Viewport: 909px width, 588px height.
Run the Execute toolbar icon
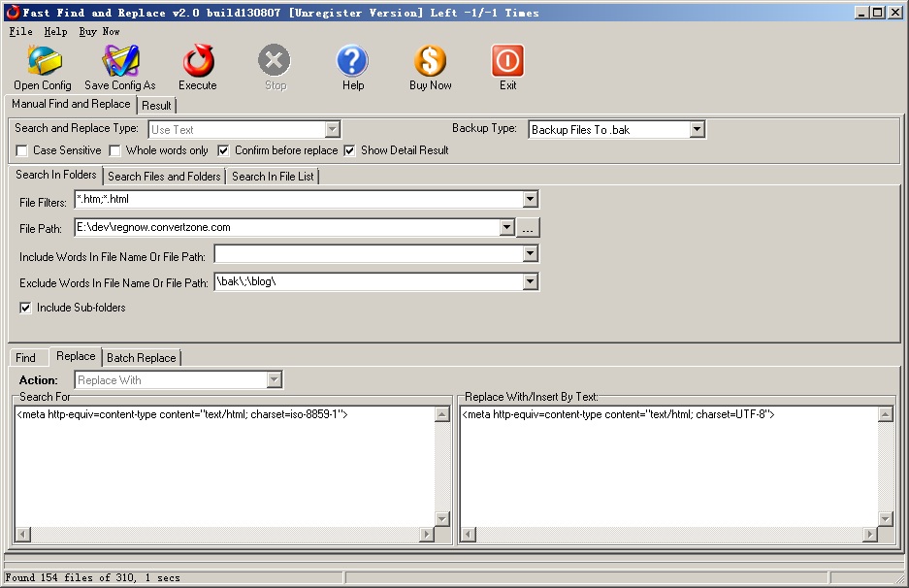tap(198, 61)
